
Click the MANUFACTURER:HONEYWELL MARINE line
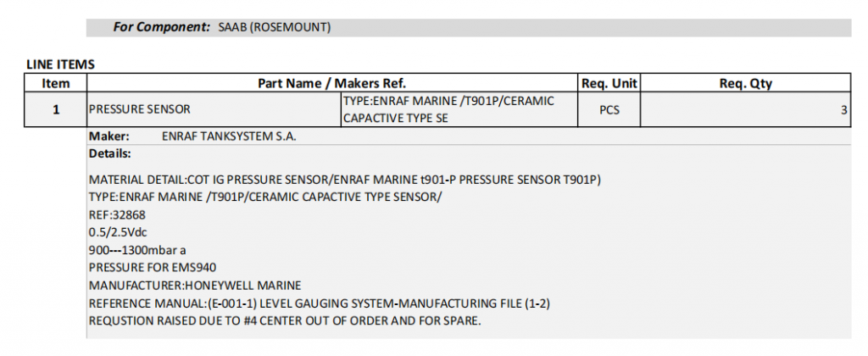click(195, 286)
